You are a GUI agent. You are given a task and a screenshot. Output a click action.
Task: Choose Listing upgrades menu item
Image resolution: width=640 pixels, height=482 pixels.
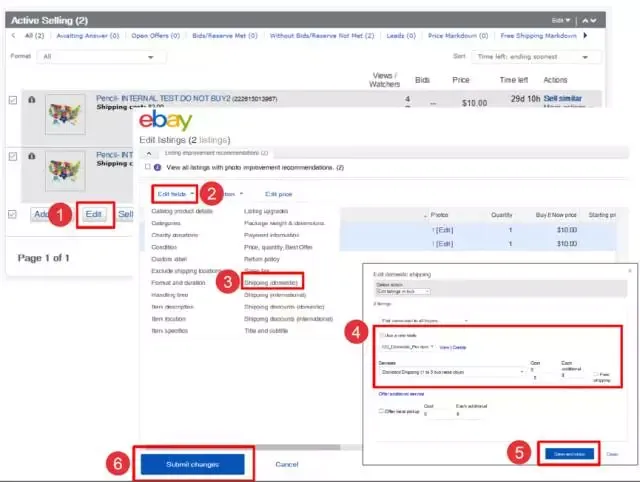click(x=266, y=211)
